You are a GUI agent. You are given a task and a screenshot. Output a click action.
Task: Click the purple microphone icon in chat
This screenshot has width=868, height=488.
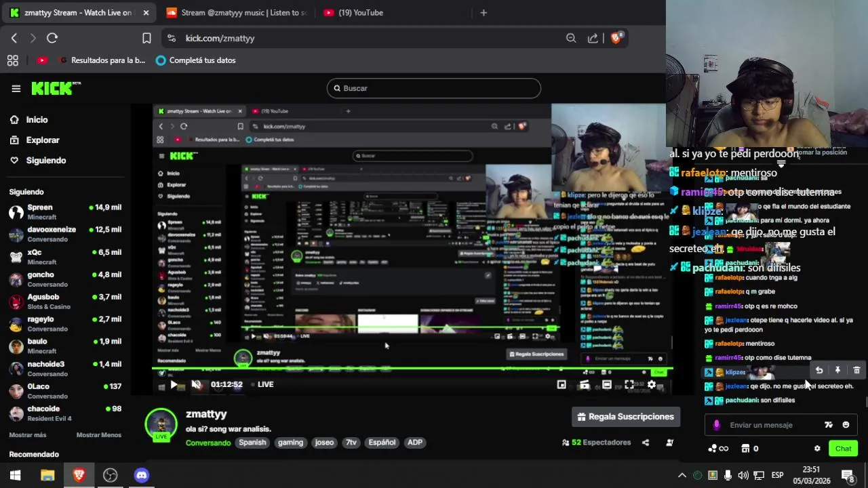coord(717,425)
